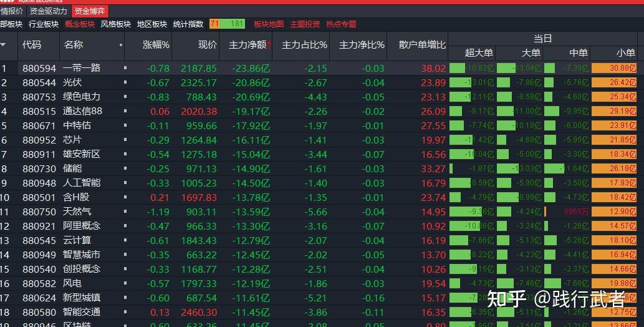This screenshot has height=327, width=644.
Task: Choose the 行业板块 category
Action: coord(44,24)
